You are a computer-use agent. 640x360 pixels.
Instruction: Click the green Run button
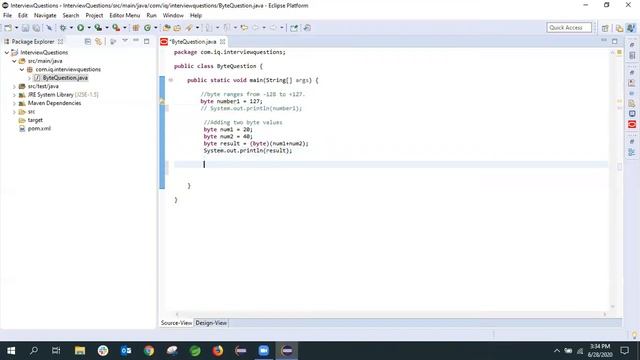80,28
